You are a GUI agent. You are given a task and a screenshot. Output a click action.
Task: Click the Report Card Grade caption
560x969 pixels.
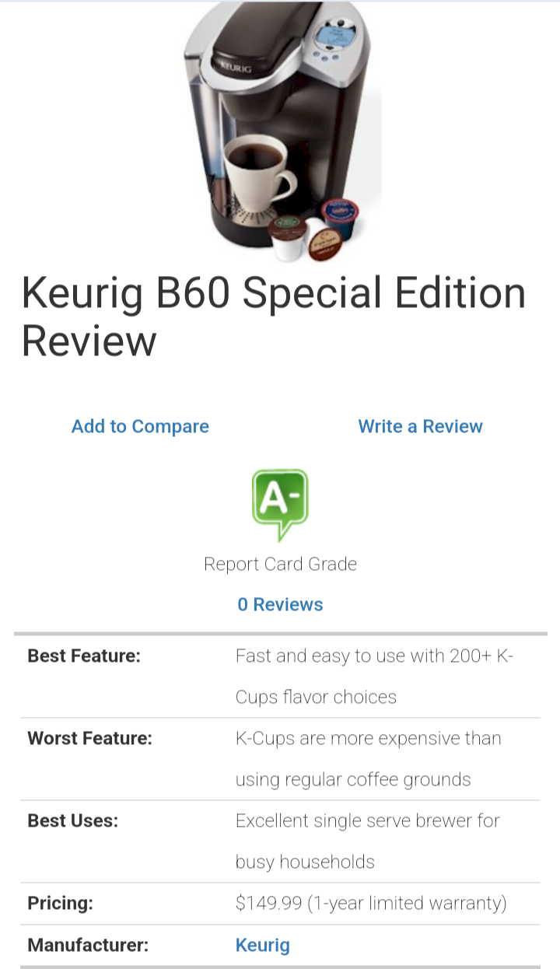[x=280, y=564]
